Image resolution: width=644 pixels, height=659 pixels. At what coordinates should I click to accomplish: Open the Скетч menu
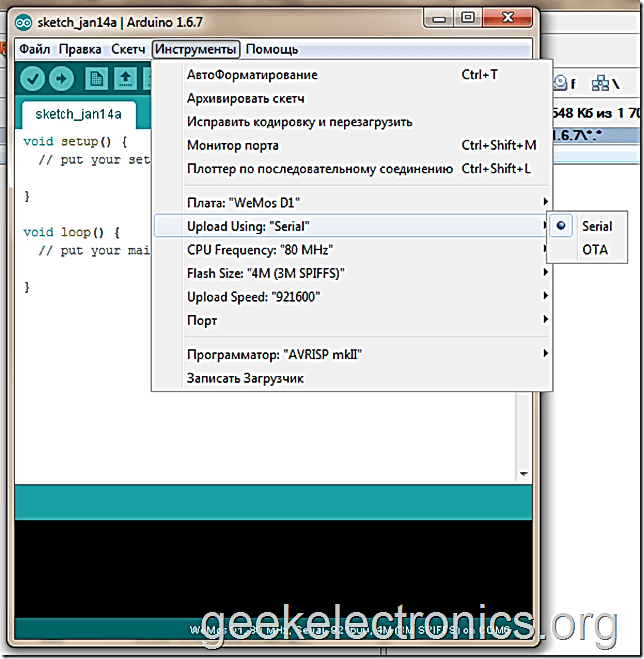pos(128,49)
